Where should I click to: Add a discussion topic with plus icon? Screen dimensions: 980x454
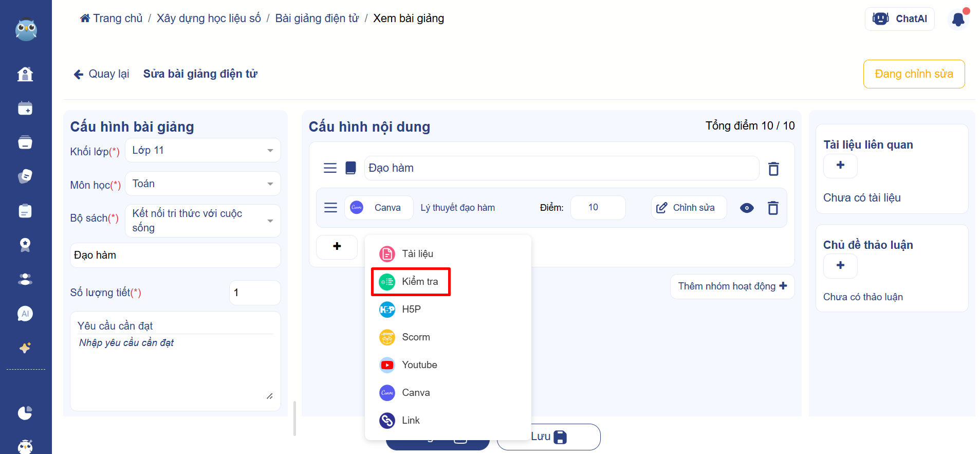point(840,266)
